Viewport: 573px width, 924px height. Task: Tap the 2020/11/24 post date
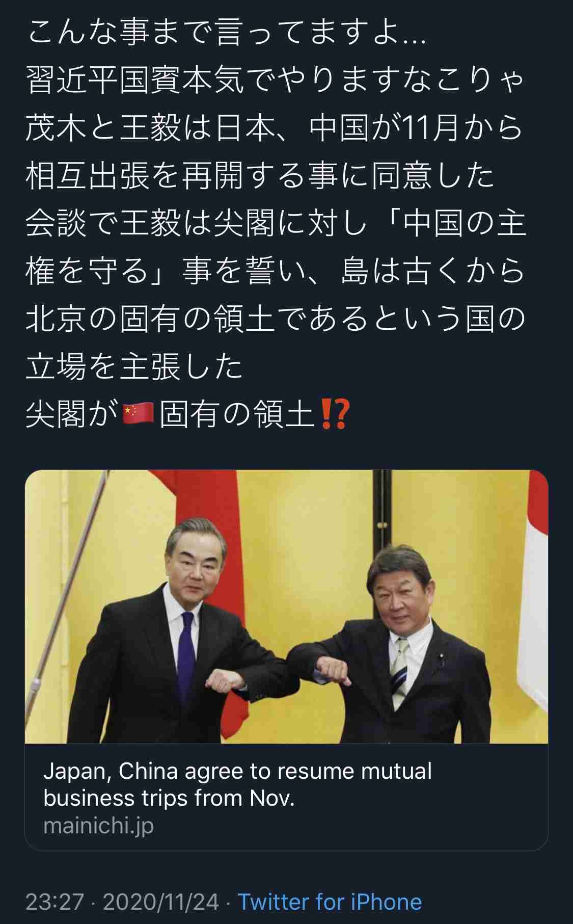tap(161, 902)
